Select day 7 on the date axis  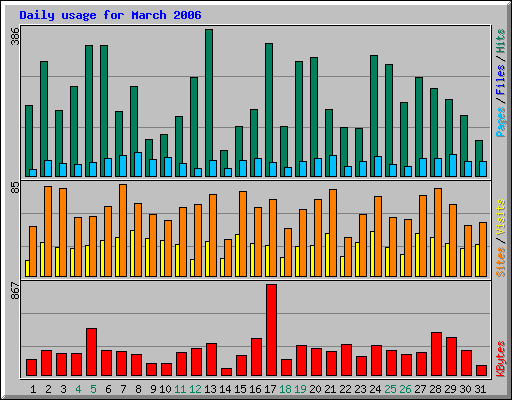click(123, 389)
